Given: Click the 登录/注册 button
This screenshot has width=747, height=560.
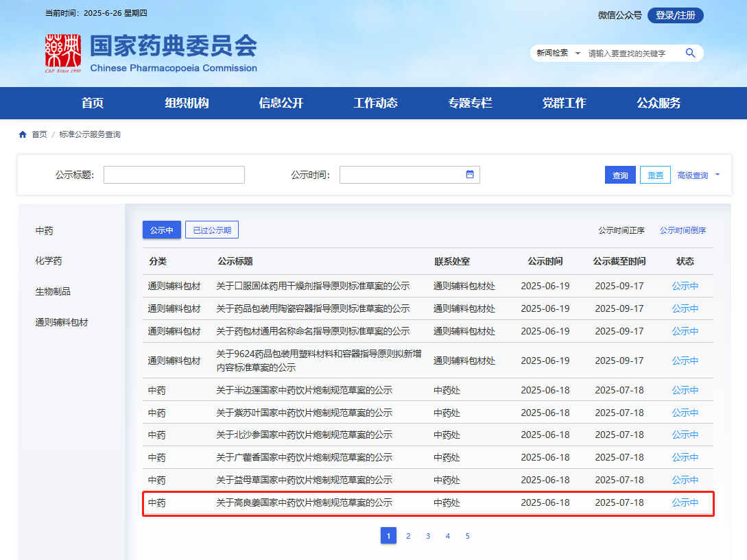Looking at the screenshot, I should pos(675,15).
